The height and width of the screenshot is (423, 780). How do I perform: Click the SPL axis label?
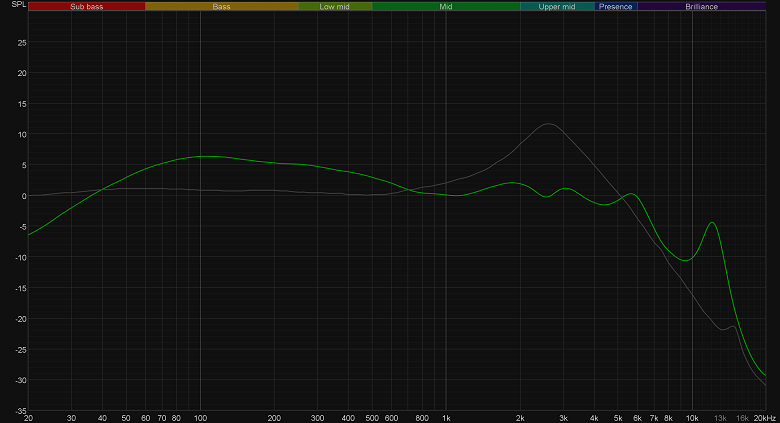(18, 4)
